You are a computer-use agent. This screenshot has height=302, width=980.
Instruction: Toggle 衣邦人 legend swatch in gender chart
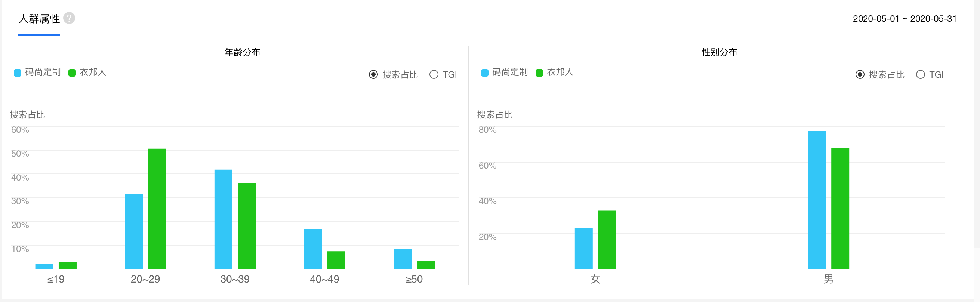539,73
